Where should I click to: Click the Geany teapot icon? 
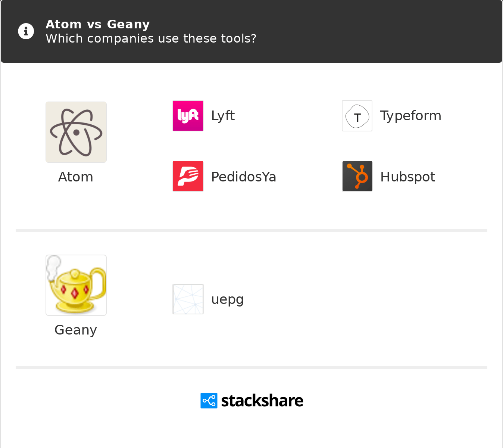(x=76, y=285)
